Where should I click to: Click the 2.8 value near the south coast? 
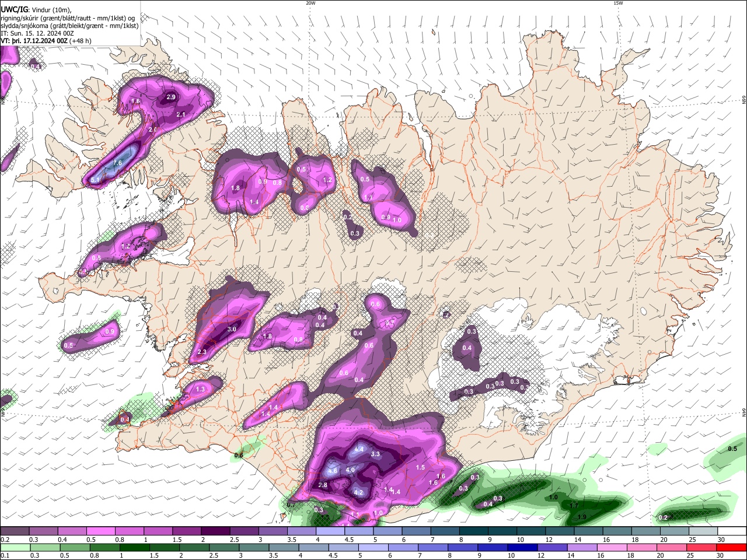pyautogui.click(x=323, y=485)
